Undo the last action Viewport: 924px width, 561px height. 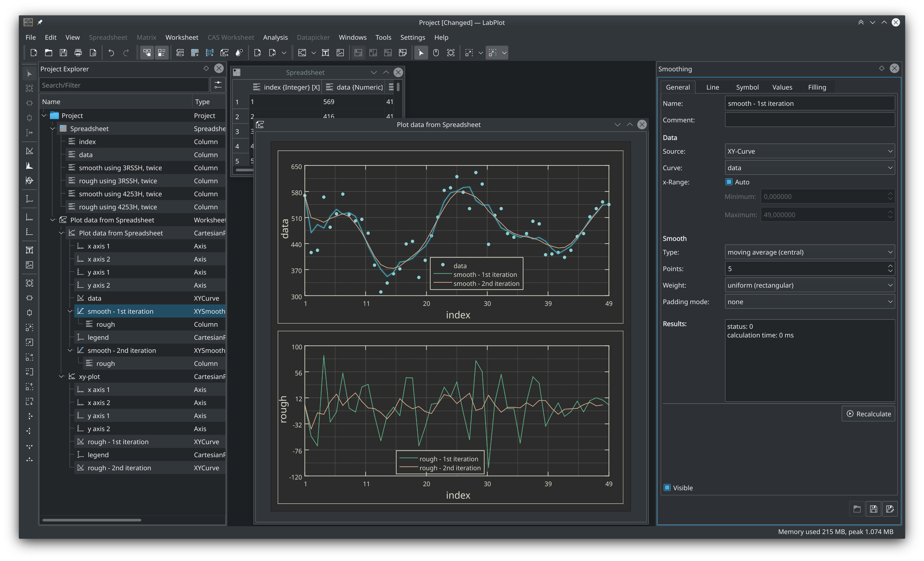point(111,52)
